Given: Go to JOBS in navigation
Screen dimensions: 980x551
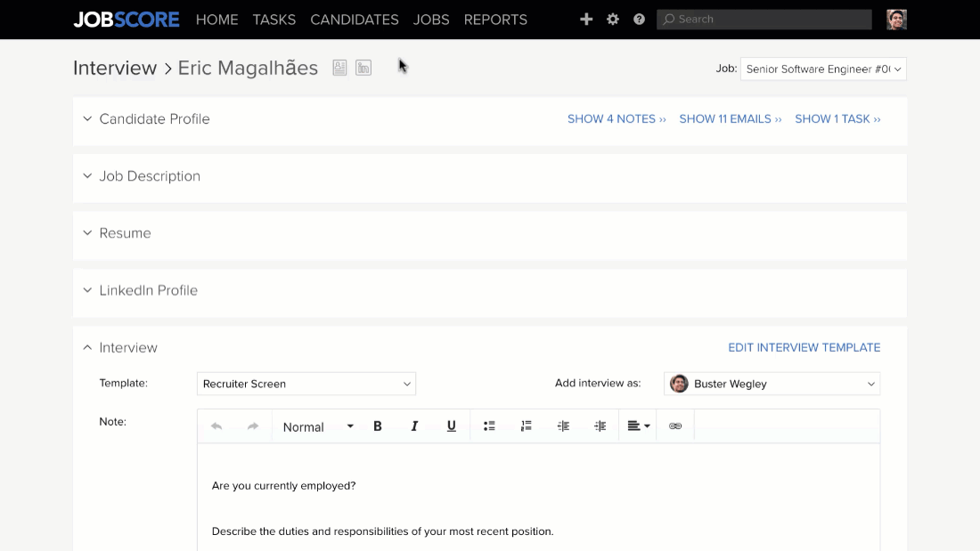Looking at the screenshot, I should [x=431, y=20].
